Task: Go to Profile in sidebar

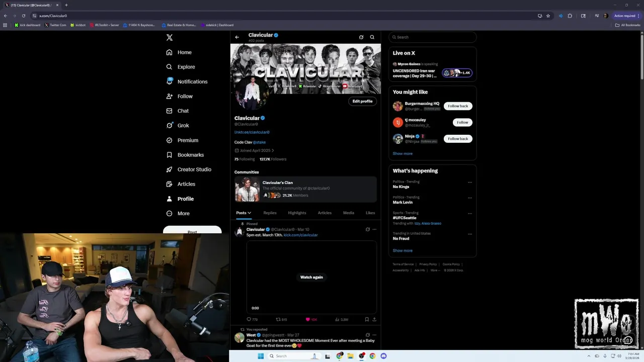Action: [180, 199]
